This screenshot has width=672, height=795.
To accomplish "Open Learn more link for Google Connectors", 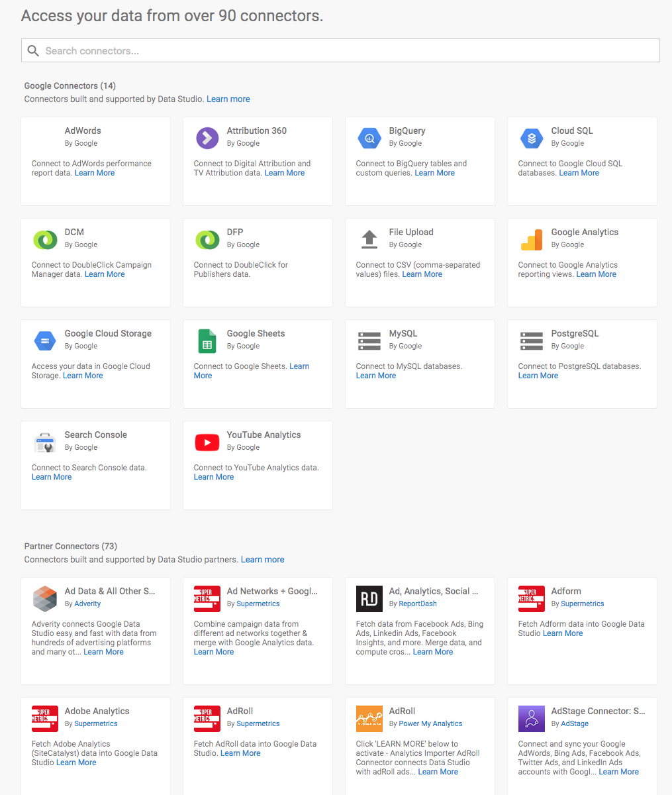I will [x=228, y=99].
